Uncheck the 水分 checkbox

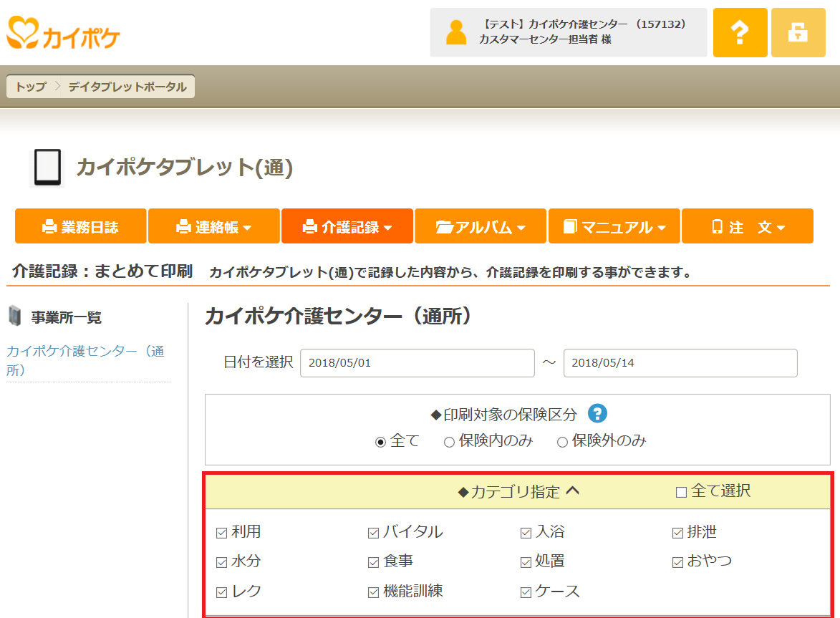(x=221, y=562)
